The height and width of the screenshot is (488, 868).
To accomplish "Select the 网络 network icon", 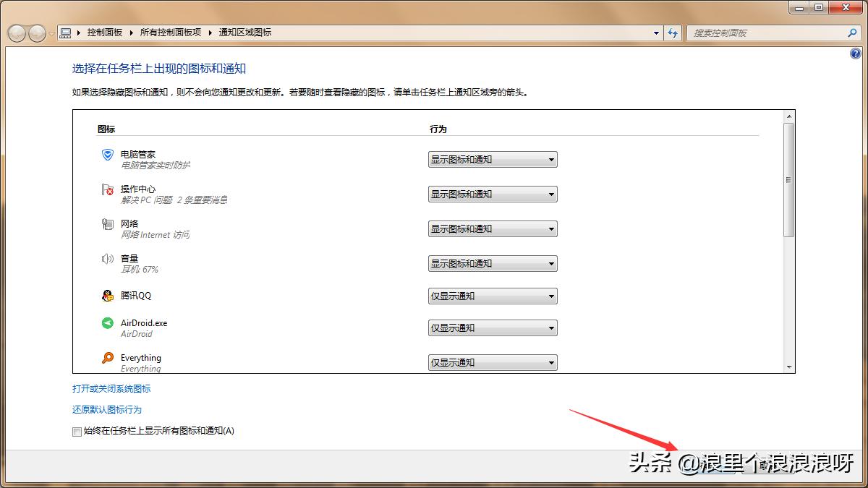I will pos(107,223).
